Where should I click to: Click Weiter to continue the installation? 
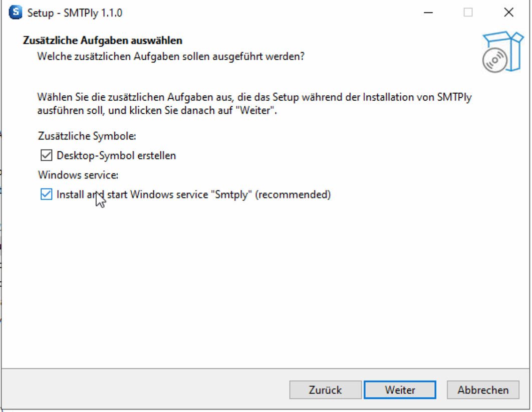click(x=399, y=389)
